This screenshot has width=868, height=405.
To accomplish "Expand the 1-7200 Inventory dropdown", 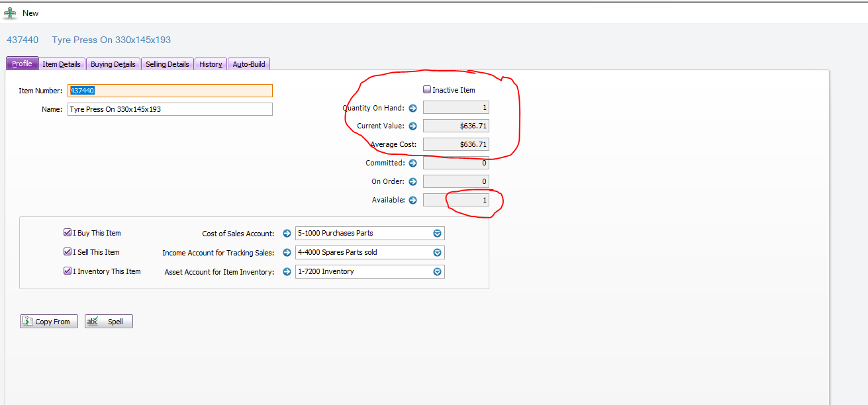I will pyautogui.click(x=437, y=271).
